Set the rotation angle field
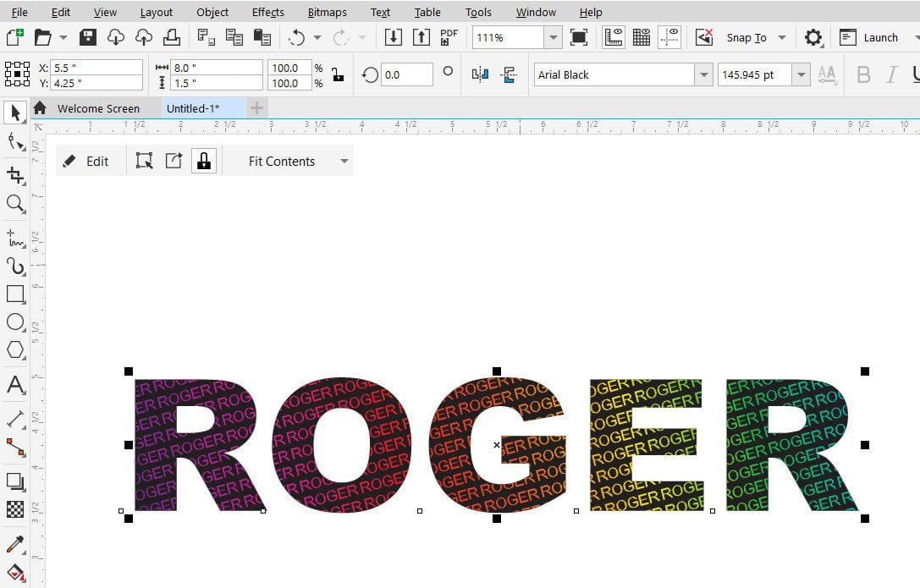 point(406,74)
